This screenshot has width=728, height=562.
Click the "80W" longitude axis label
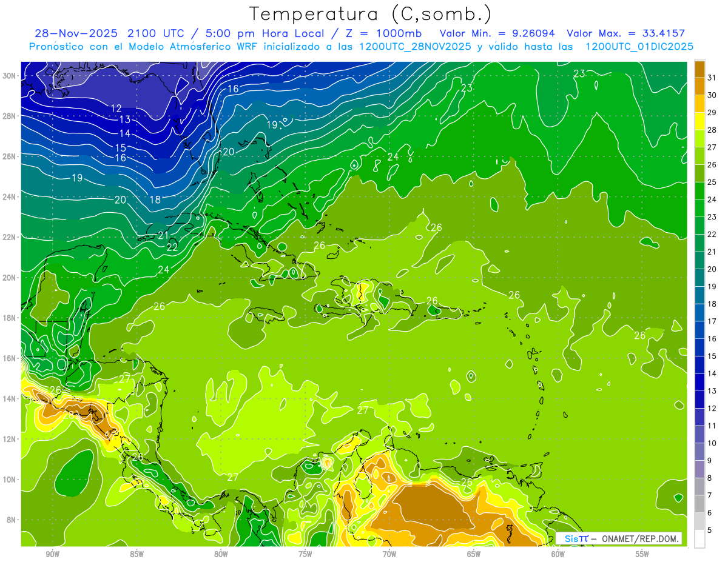coord(221,555)
